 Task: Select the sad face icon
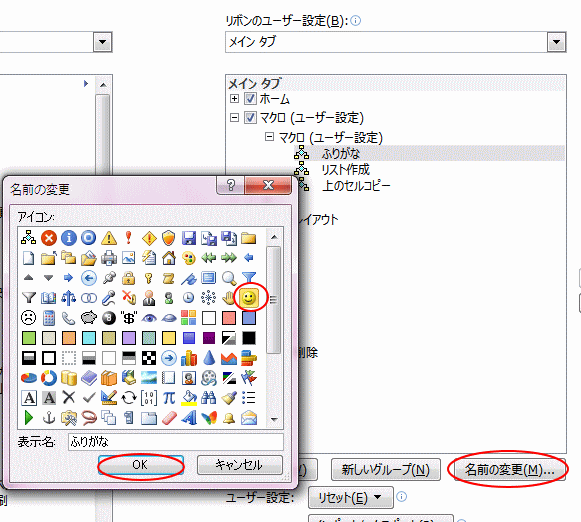(29, 317)
